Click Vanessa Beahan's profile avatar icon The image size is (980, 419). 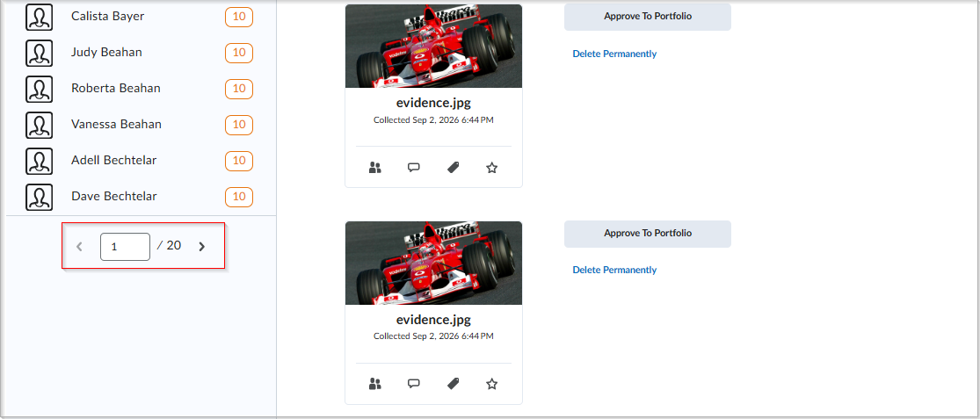pyautogui.click(x=39, y=125)
